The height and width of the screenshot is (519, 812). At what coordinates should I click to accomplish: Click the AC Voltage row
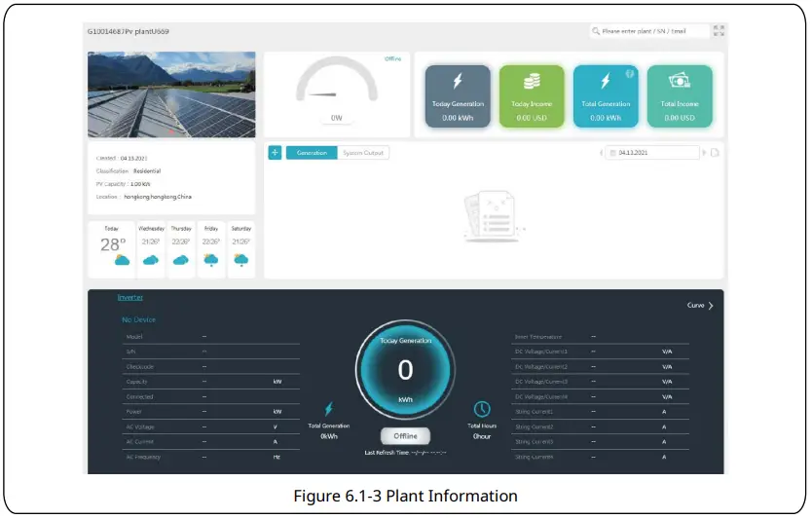(x=210, y=426)
